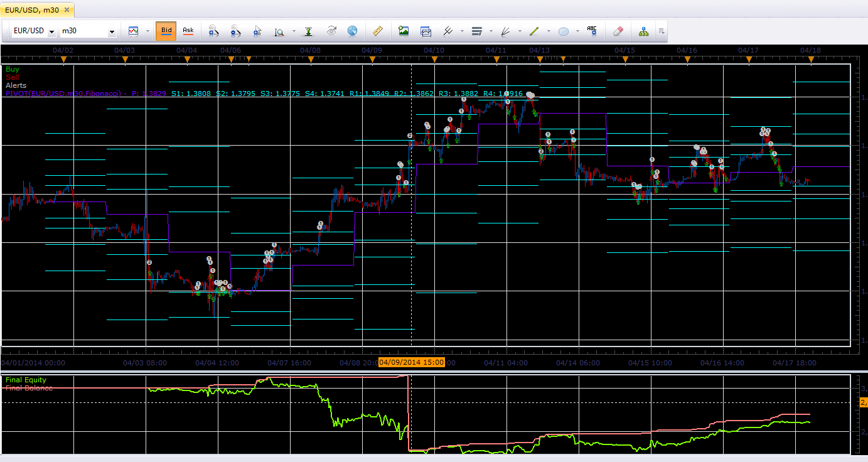Select the green trend line tool
This screenshot has width=868, height=462.
534,31
